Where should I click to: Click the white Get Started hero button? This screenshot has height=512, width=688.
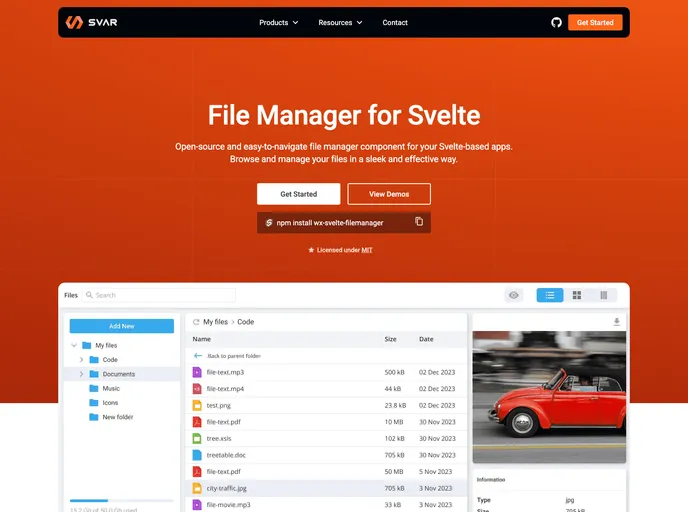tap(299, 194)
